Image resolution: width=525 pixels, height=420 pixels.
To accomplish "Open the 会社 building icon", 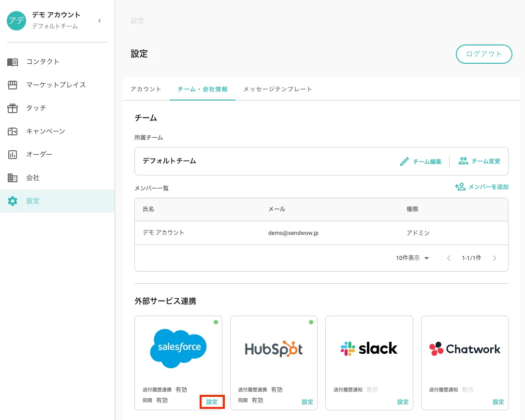I will [13, 178].
